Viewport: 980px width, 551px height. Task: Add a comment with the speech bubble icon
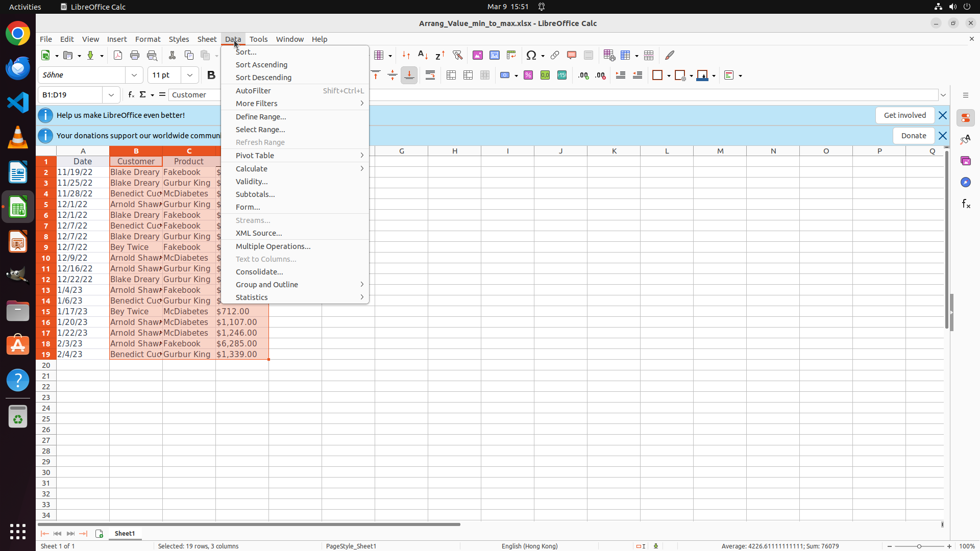(x=572, y=55)
